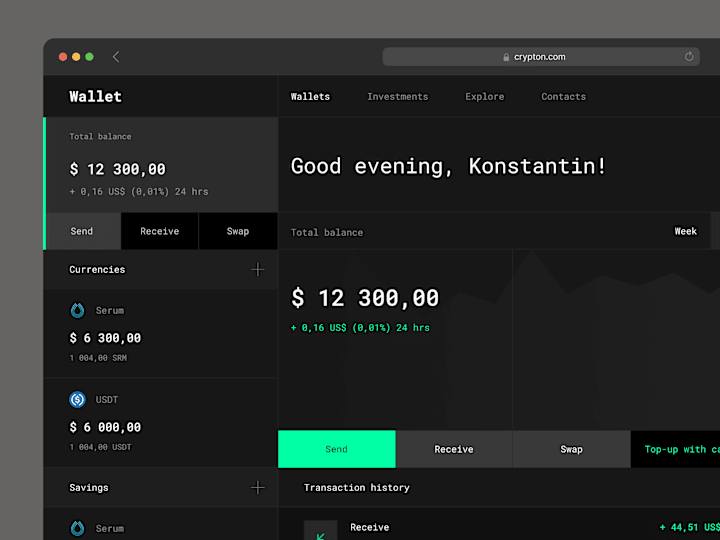Viewport: 720px width, 540px height.
Task: Click the Serum coin icon under Currencies
Action: (x=77, y=310)
